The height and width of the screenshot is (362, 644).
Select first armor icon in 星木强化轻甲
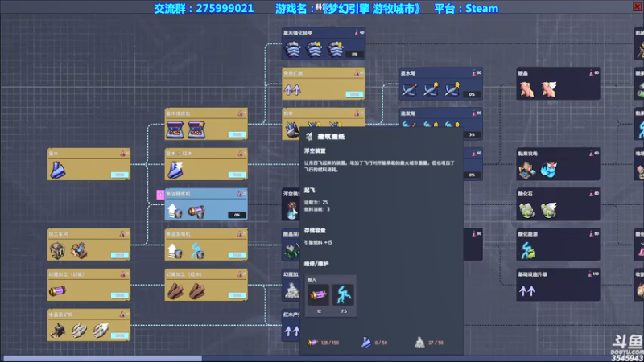tap(293, 49)
